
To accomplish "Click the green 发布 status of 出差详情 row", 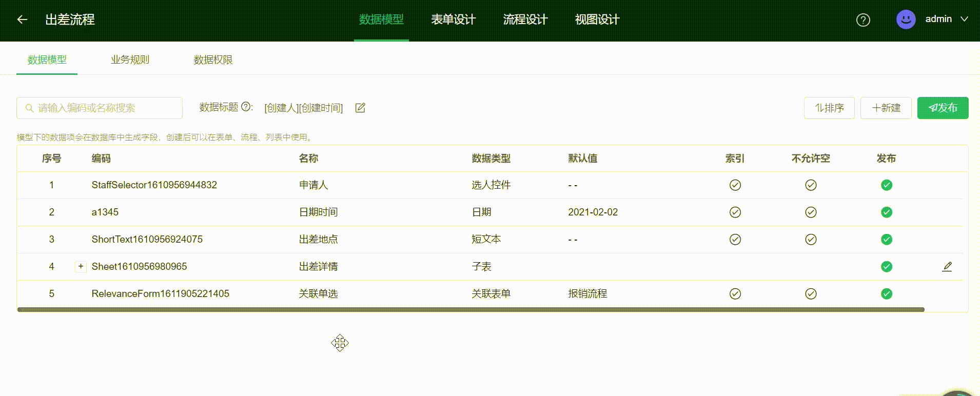I will click(x=887, y=267).
